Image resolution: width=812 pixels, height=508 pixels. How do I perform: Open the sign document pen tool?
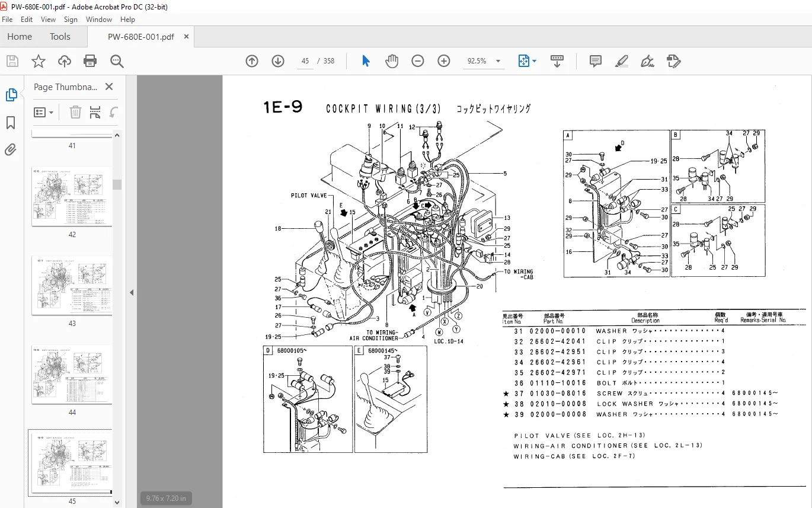(648, 61)
